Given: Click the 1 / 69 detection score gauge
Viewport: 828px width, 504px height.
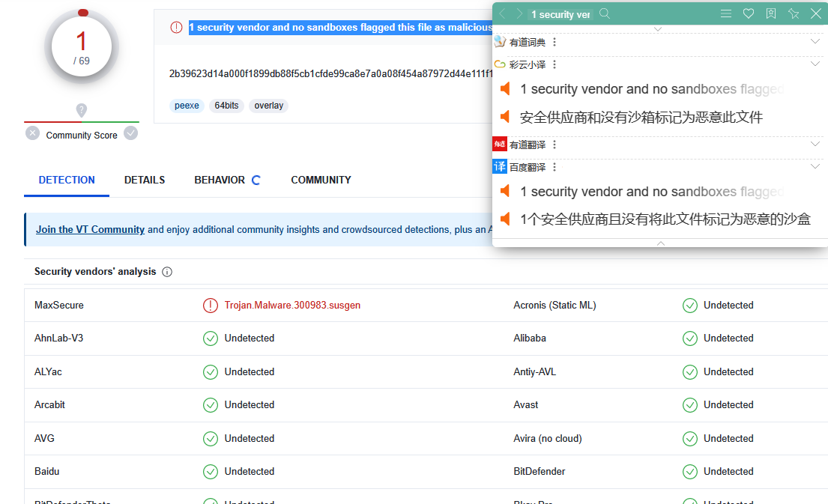Looking at the screenshot, I should [x=82, y=47].
